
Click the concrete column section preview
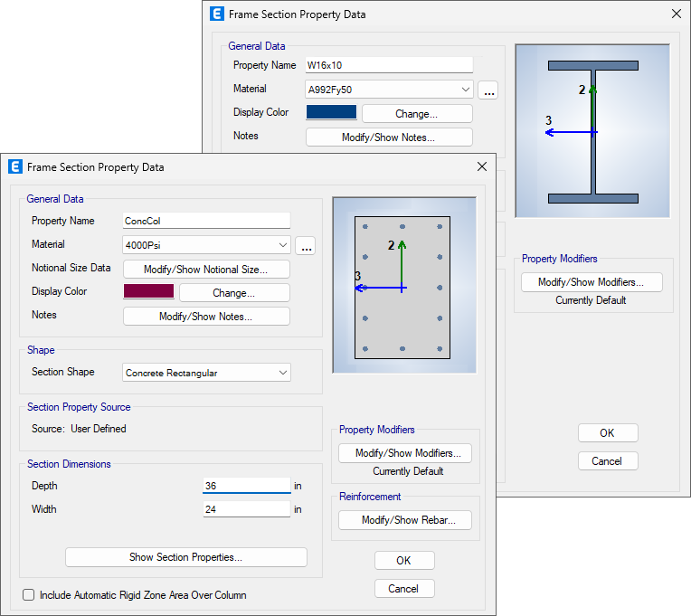tap(404, 285)
